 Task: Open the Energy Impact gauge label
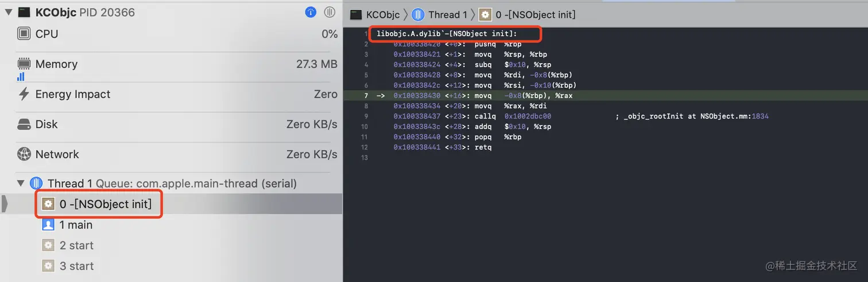click(x=73, y=94)
